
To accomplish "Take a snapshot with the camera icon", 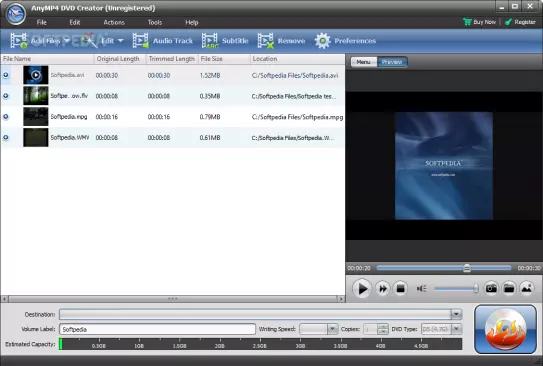I will [491, 288].
